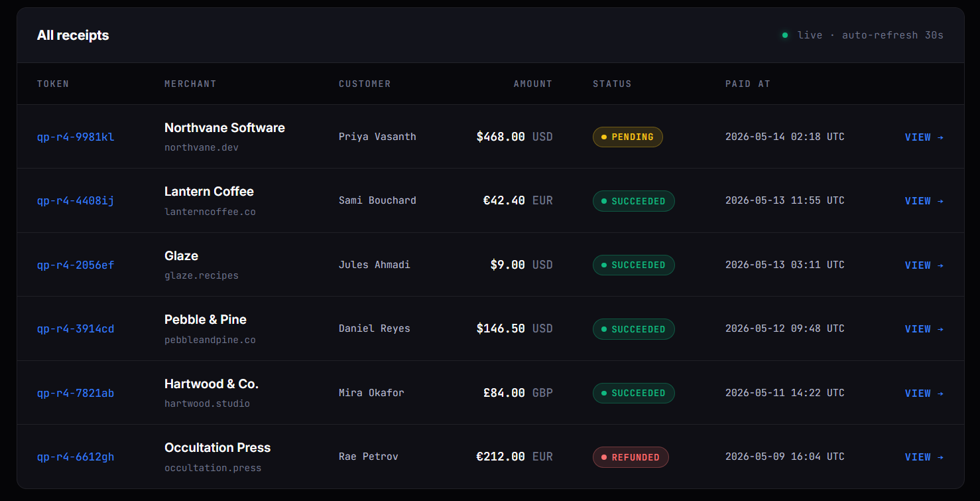The width and height of the screenshot is (980, 501).
Task: Click the PAID AT column header
Action: point(748,84)
